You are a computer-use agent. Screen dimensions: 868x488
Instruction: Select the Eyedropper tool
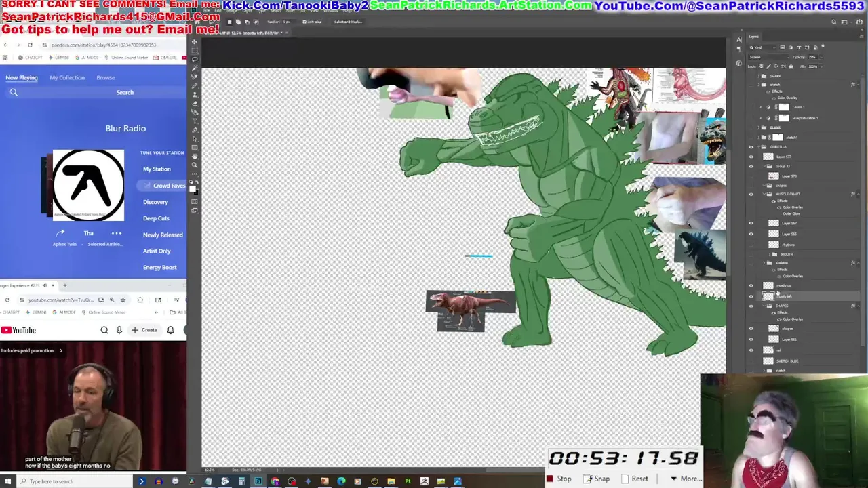[x=195, y=77]
